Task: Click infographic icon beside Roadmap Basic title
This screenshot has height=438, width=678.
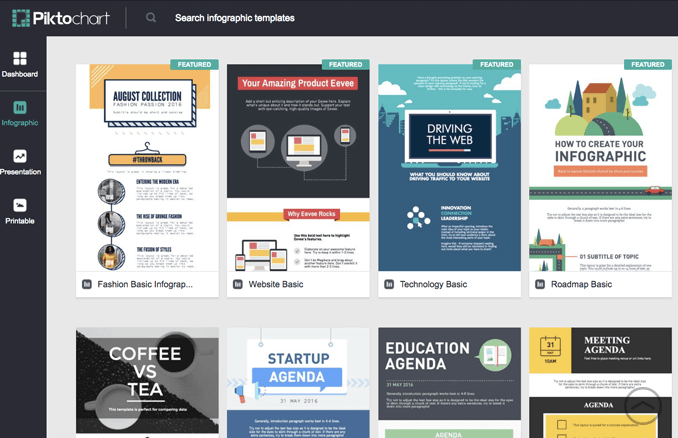Action: pos(540,284)
